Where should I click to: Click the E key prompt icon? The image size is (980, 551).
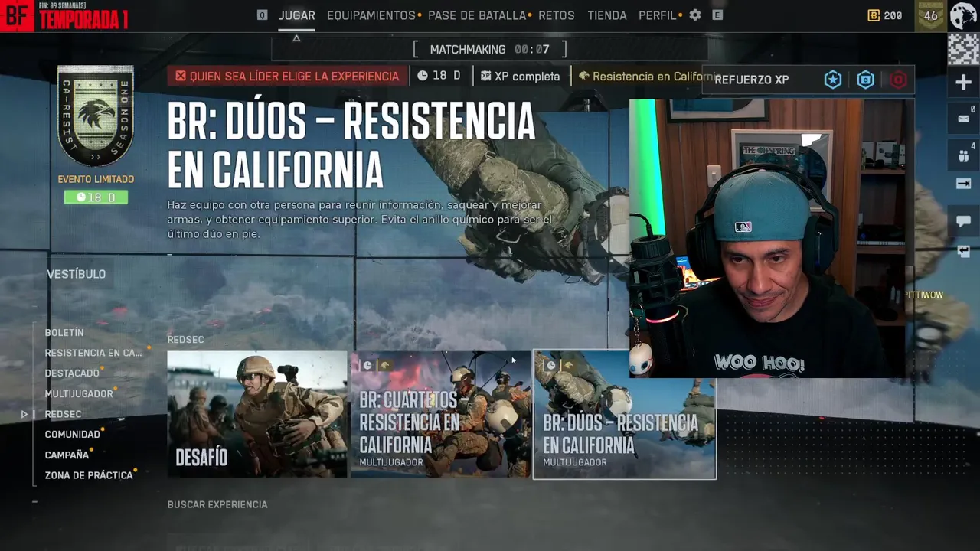tap(717, 15)
